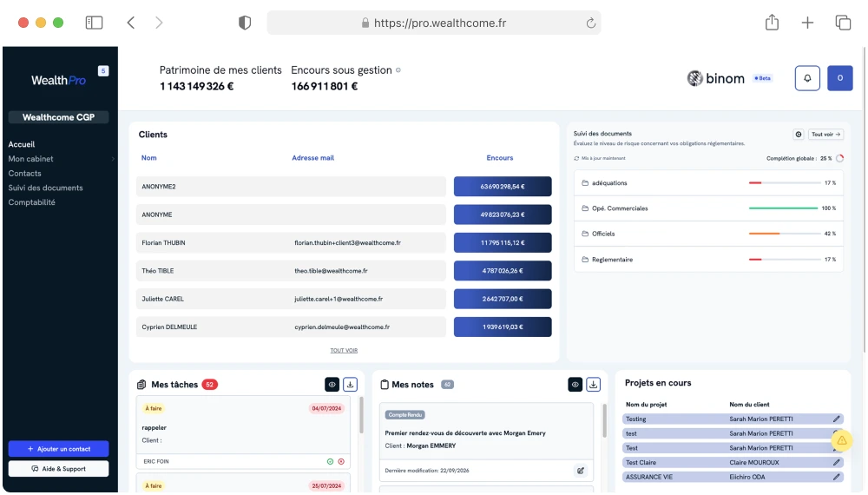The width and height of the screenshot is (868, 495).
Task: Cancel the rappeler task with red icon
Action: pos(341,461)
